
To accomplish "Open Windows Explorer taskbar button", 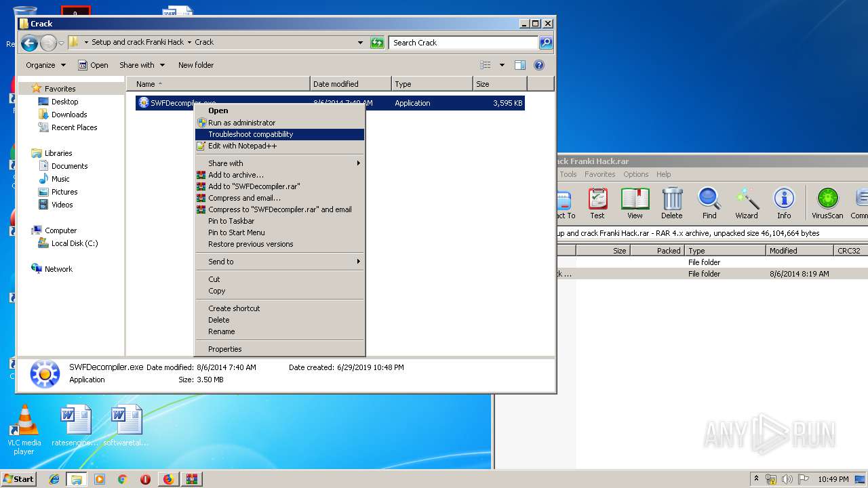I will [x=77, y=479].
